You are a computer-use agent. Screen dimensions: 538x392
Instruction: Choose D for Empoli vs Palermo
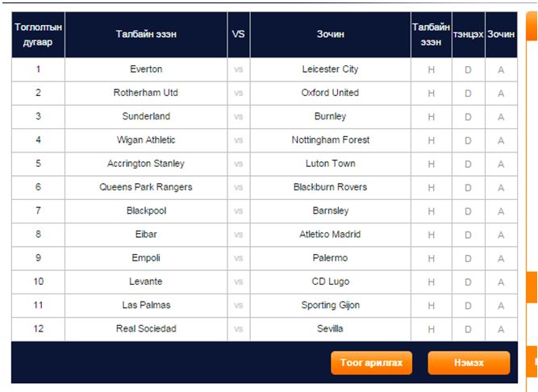point(469,258)
